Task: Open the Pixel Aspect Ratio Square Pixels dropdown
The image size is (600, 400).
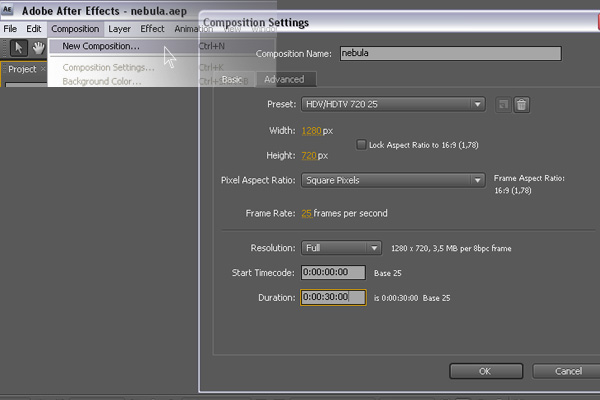Action: [393, 180]
